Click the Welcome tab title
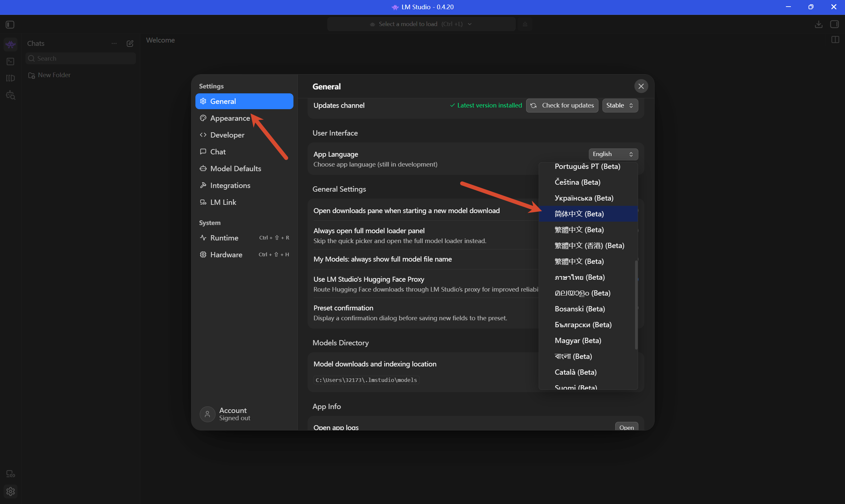The height and width of the screenshot is (504, 845). coord(160,40)
